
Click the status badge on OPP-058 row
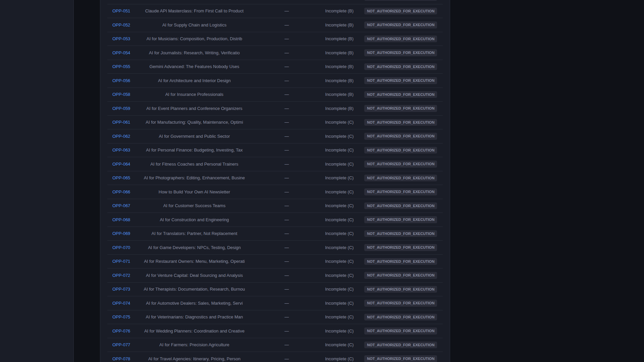[400, 95]
